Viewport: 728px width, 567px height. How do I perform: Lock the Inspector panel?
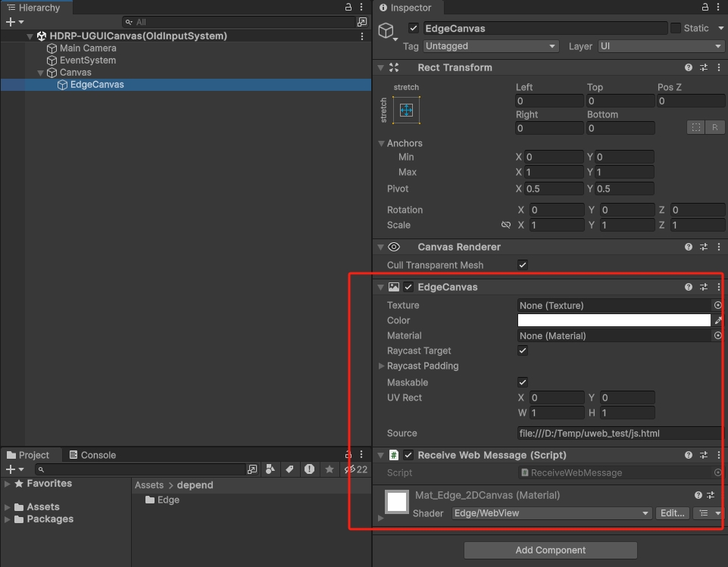(x=705, y=8)
